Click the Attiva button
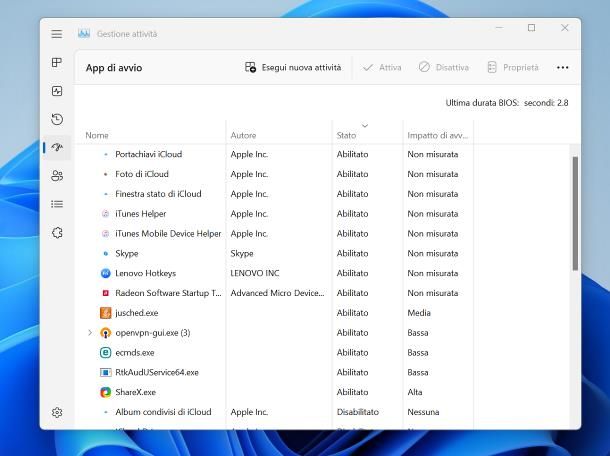The width and height of the screenshot is (610, 456). (x=382, y=67)
